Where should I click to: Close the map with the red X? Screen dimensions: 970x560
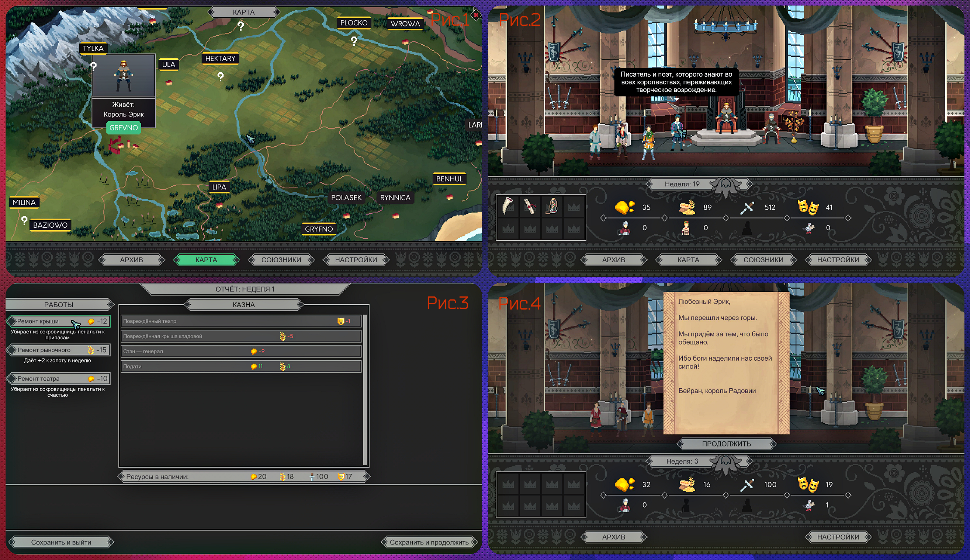click(476, 15)
